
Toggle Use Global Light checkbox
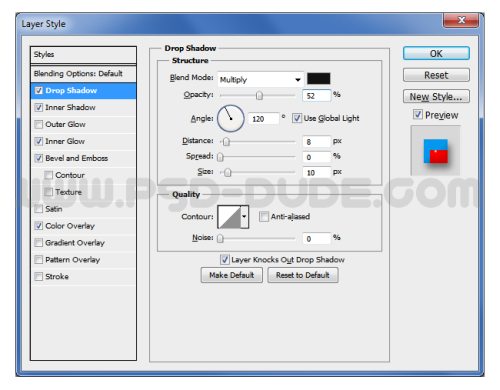pos(296,118)
